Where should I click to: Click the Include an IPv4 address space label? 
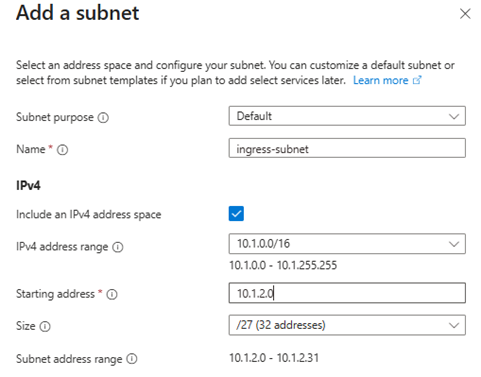[x=89, y=214]
